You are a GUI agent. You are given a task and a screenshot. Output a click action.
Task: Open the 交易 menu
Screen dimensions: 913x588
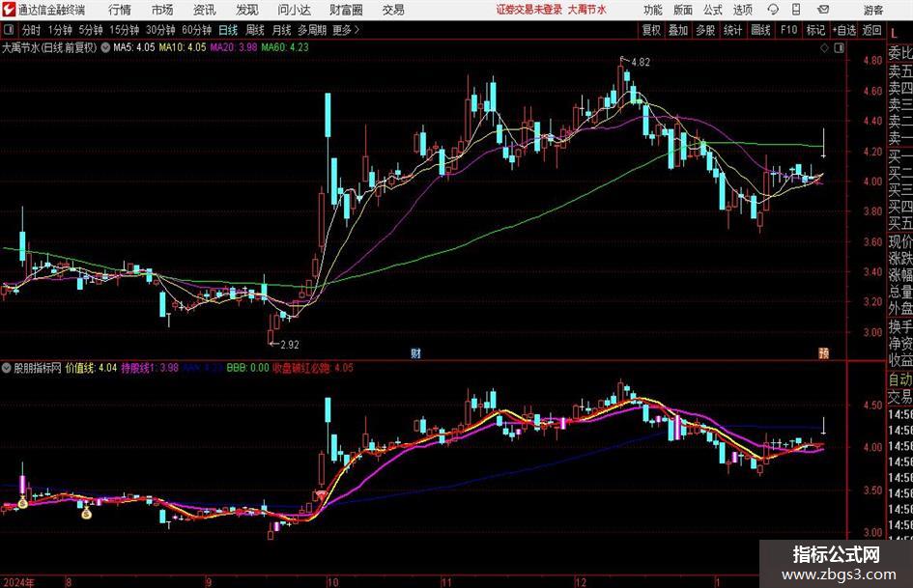coord(393,10)
